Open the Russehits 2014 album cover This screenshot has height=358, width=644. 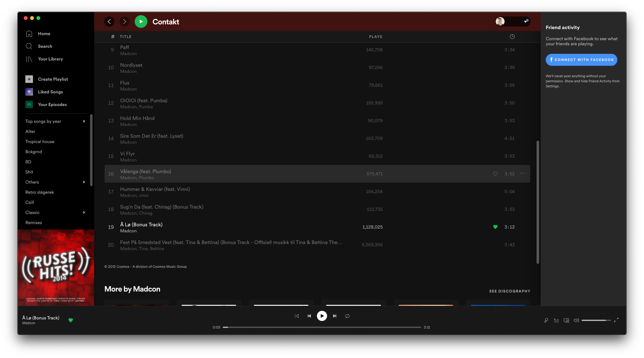point(56,267)
